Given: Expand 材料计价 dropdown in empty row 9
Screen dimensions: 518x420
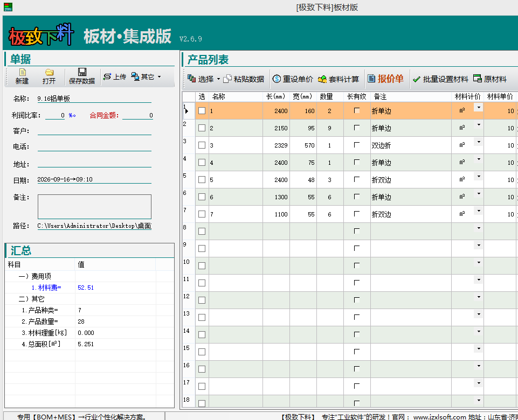Looking at the screenshot, I should 479,245.
